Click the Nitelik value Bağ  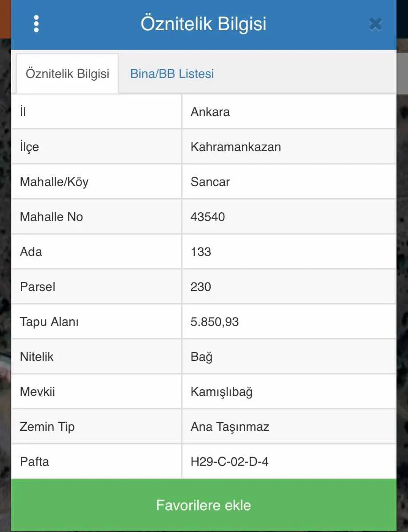coord(202,357)
